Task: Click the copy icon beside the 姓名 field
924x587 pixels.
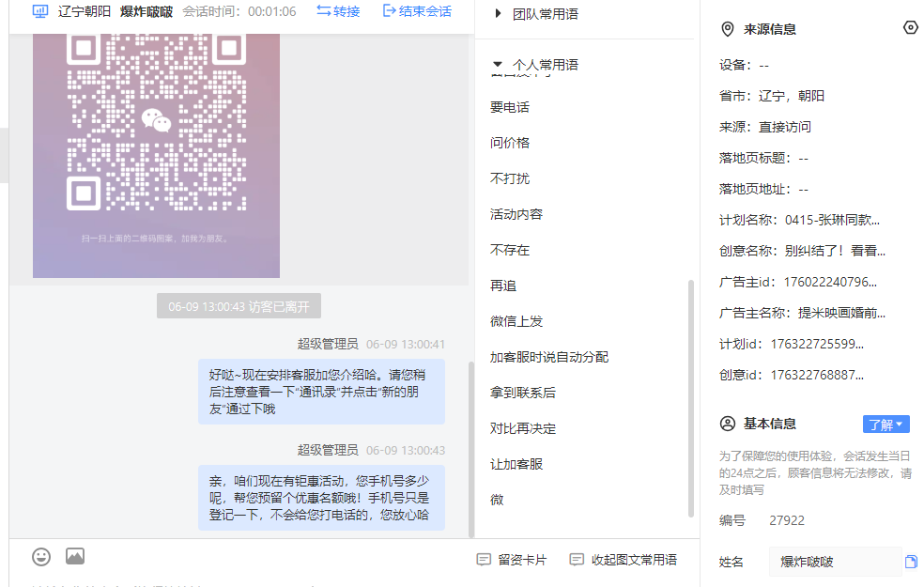Action: click(x=911, y=562)
